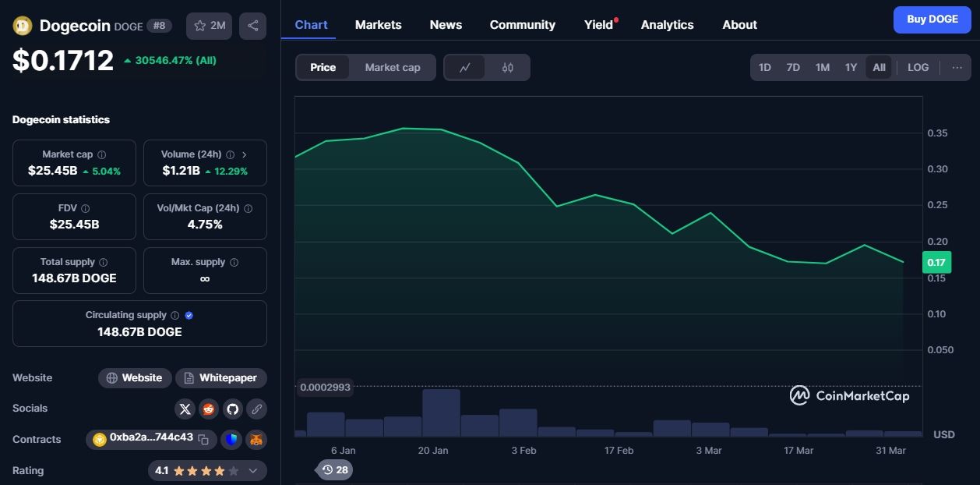Viewport: 980px width, 485px height.
Task: Copy the 0xba2a...744c43 contract address
Action: 203,440
